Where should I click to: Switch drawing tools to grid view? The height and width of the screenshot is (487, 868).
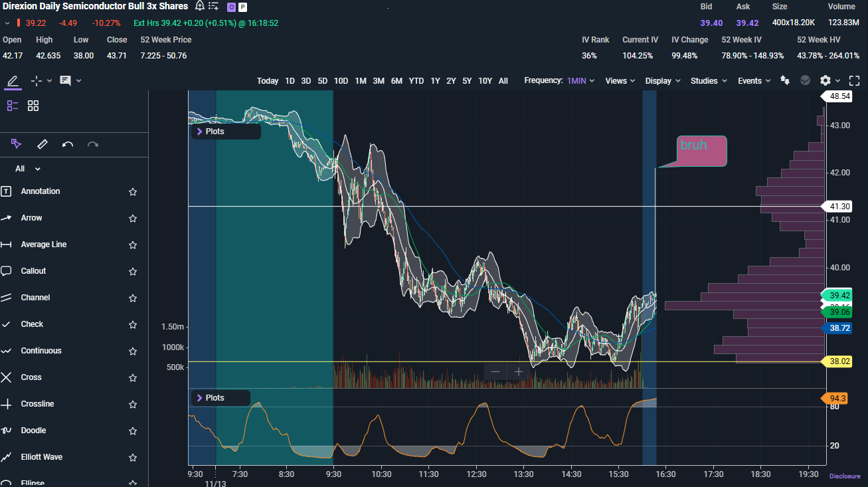33,106
